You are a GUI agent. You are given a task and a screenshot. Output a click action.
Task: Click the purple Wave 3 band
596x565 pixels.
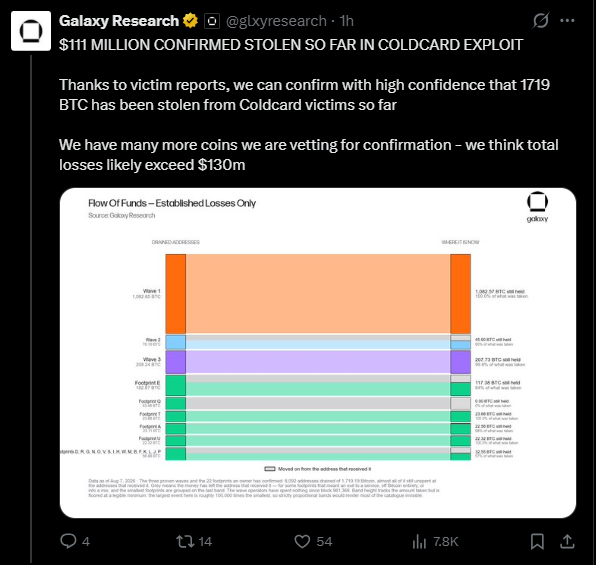pos(318,362)
